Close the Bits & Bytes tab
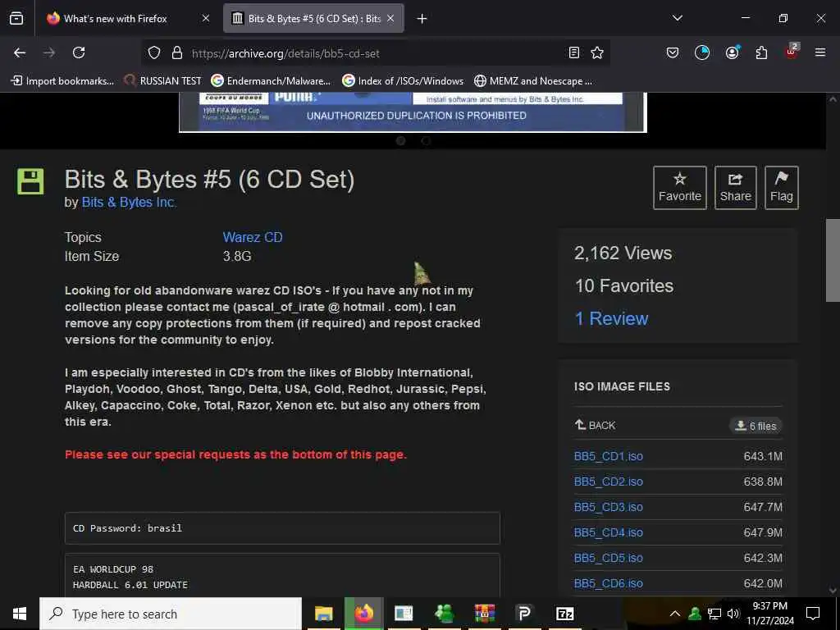This screenshot has width=840, height=630. point(390,18)
